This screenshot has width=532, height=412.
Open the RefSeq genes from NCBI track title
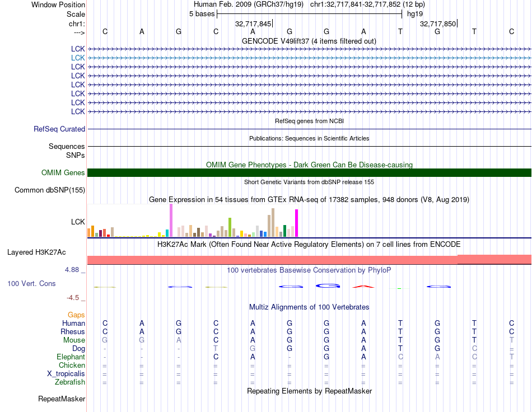click(309, 121)
